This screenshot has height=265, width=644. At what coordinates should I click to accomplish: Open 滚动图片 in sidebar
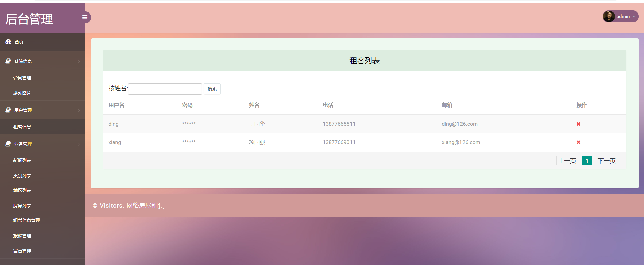click(x=22, y=93)
